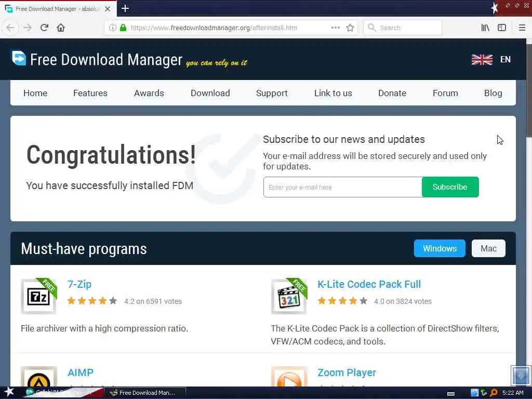Open the AIMP title link

click(x=81, y=373)
